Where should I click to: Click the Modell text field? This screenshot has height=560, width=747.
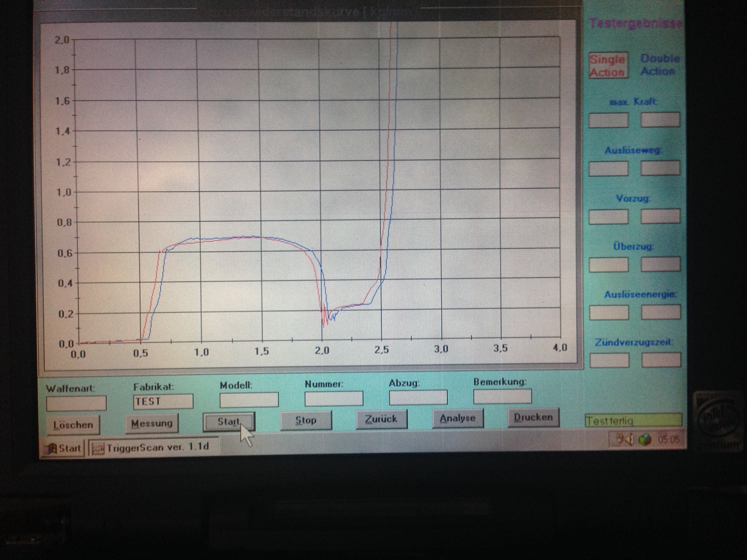click(249, 400)
